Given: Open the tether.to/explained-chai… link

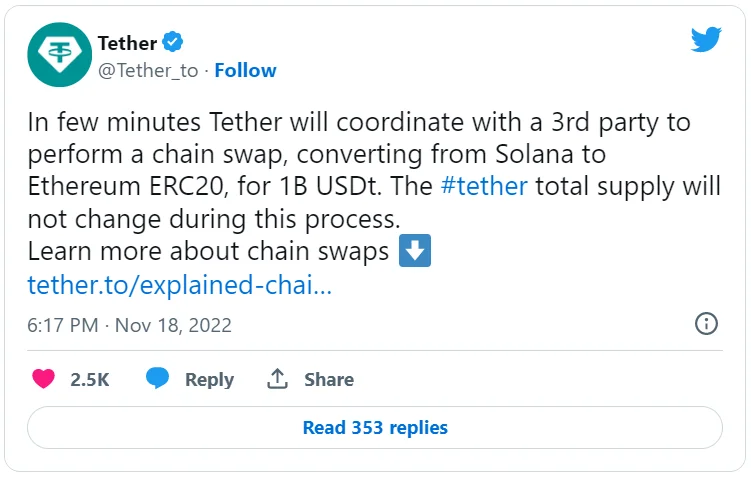Looking at the screenshot, I should click(179, 285).
